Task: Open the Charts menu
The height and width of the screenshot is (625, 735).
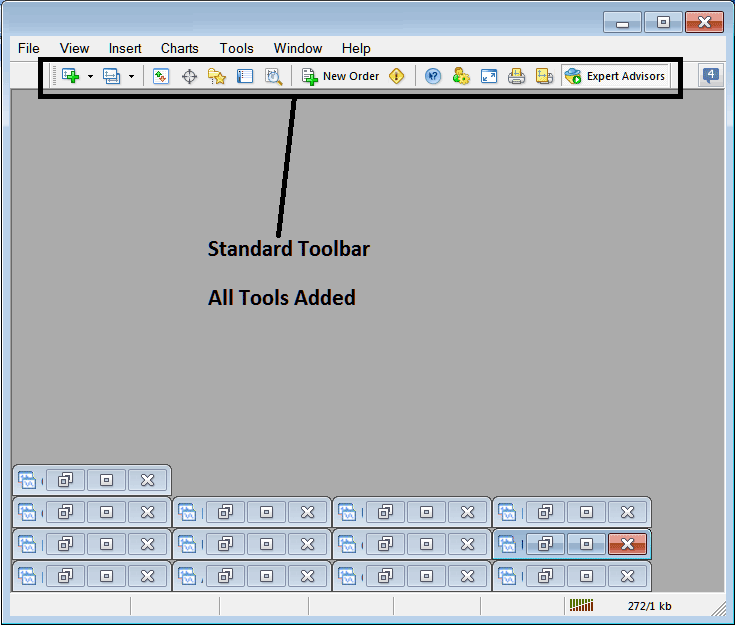Action: [179, 48]
